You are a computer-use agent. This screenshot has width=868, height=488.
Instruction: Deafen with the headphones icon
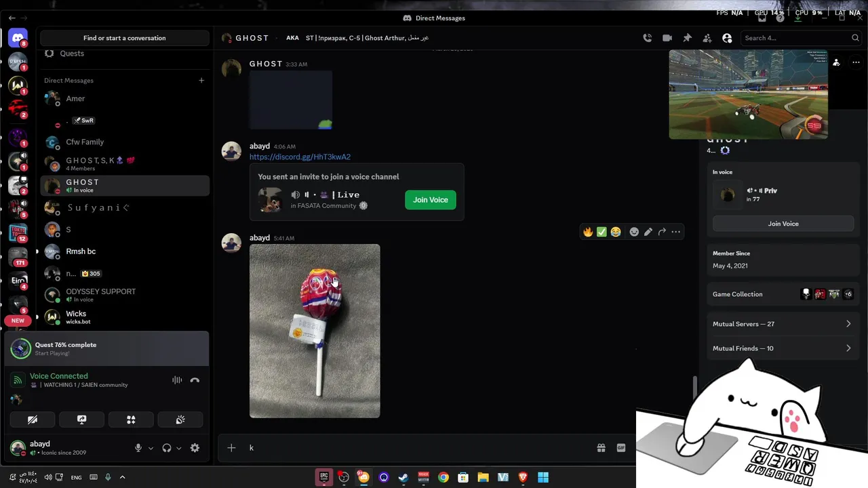click(x=167, y=448)
